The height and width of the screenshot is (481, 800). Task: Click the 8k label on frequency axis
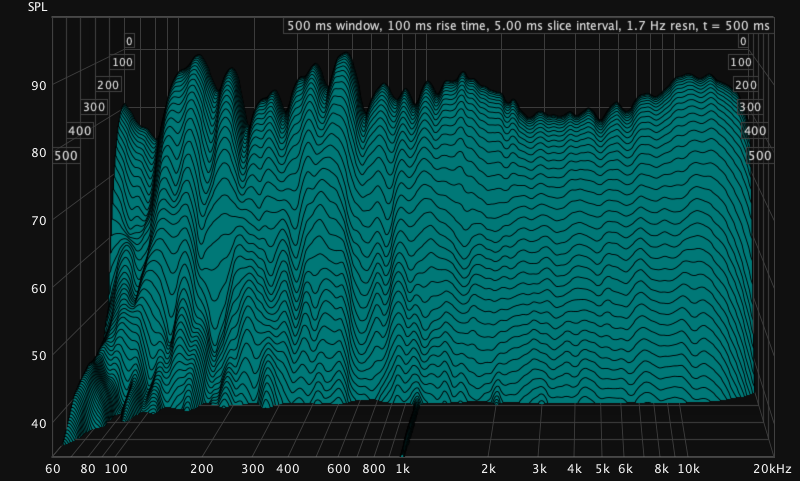tap(661, 469)
